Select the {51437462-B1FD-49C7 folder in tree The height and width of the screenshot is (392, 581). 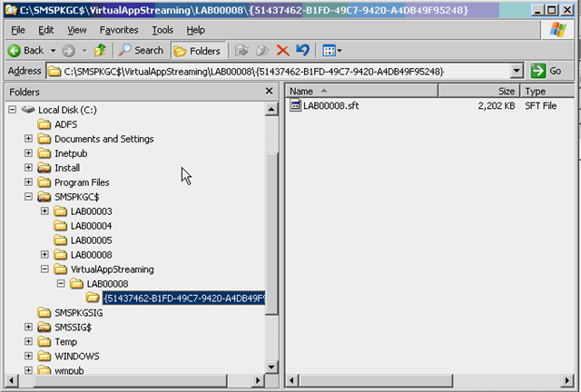point(183,299)
